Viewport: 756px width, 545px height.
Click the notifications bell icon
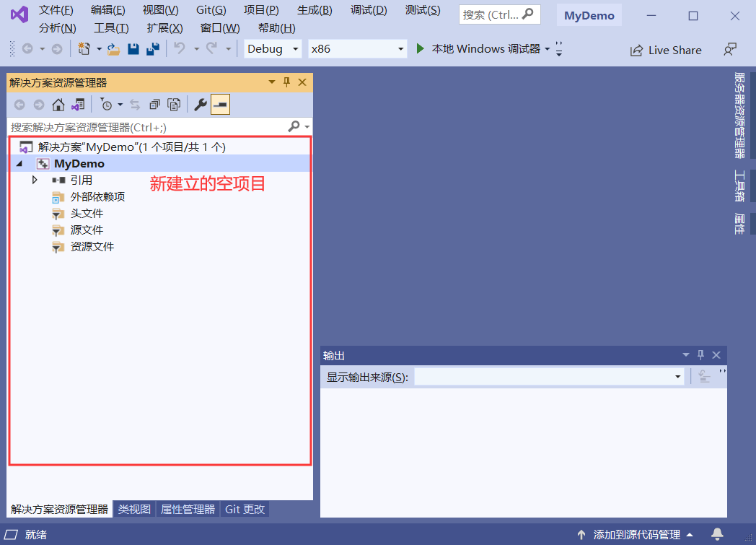pyautogui.click(x=718, y=534)
